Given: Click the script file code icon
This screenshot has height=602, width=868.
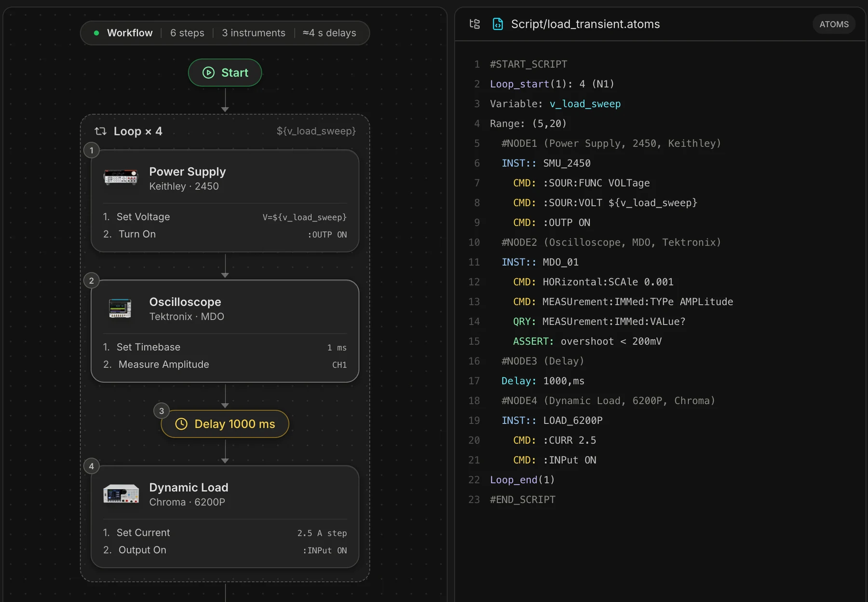Looking at the screenshot, I should pyautogui.click(x=498, y=24).
